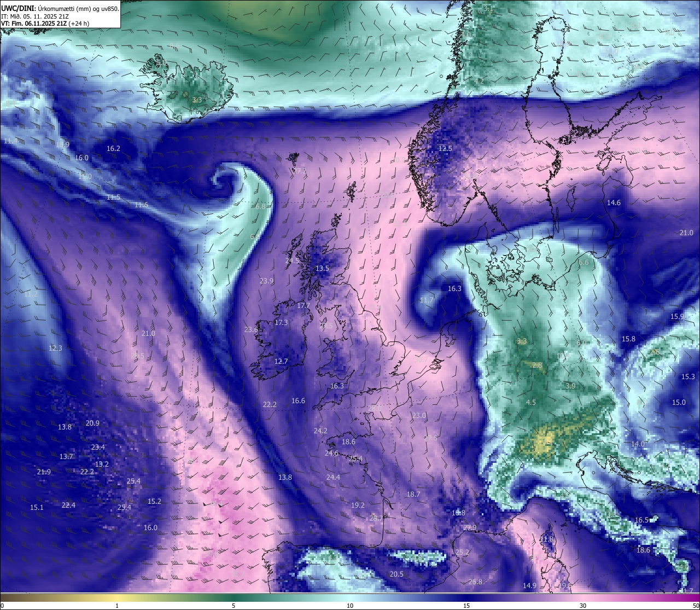Click the colour scale tick label 10
700x610 pixels.
click(350, 606)
